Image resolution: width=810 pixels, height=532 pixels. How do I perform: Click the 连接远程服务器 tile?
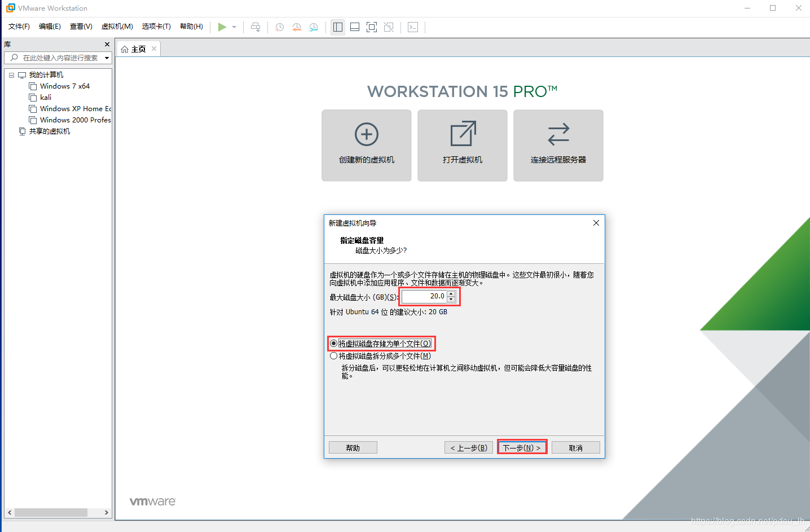click(558, 146)
